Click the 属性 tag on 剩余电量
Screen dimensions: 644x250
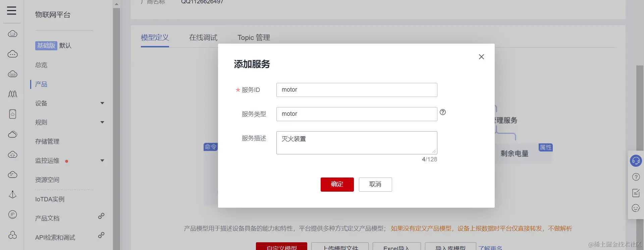(x=545, y=147)
